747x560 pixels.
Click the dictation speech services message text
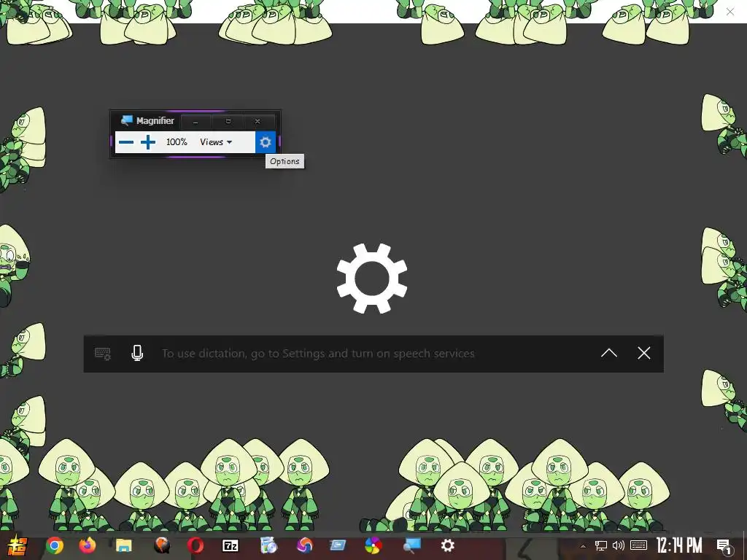tap(318, 354)
